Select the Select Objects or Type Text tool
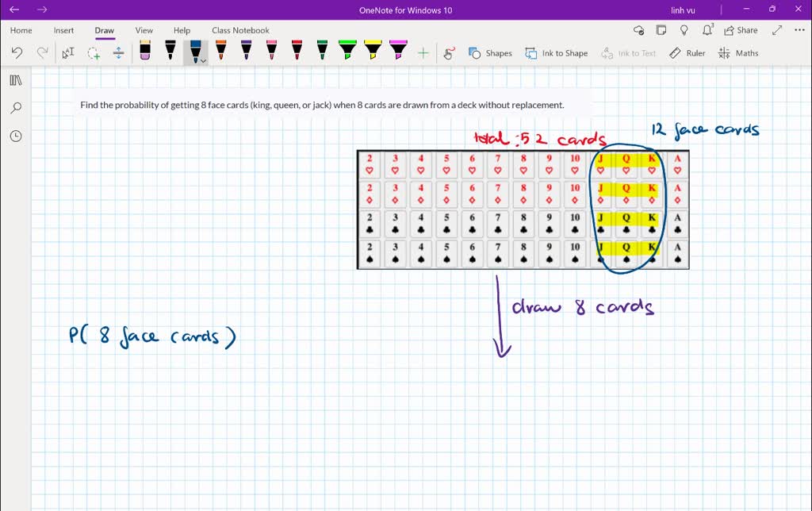Screen dimensions: 812x511 click(x=68, y=53)
